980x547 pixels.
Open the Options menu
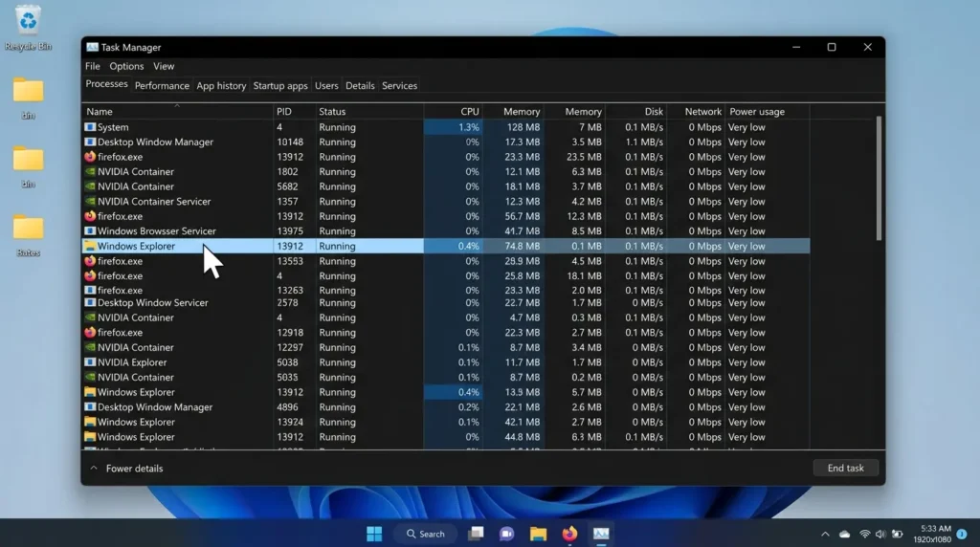click(126, 66)
